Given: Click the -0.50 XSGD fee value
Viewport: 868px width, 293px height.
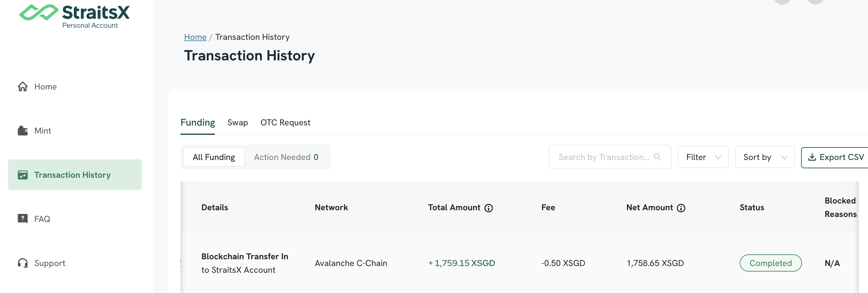Looking at the screenshot, I should 563,263.
